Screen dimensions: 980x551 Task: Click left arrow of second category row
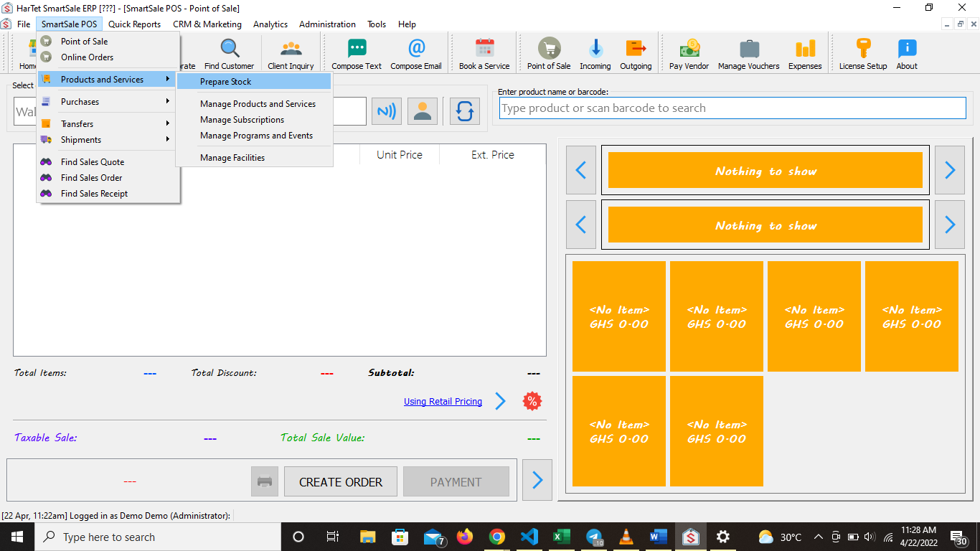[x=581, y=225]
